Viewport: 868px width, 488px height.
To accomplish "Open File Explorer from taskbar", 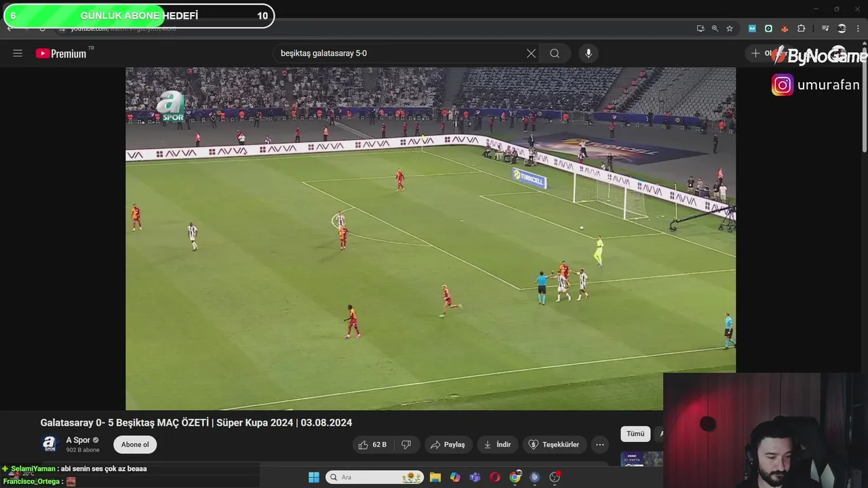I will point(435,477).
